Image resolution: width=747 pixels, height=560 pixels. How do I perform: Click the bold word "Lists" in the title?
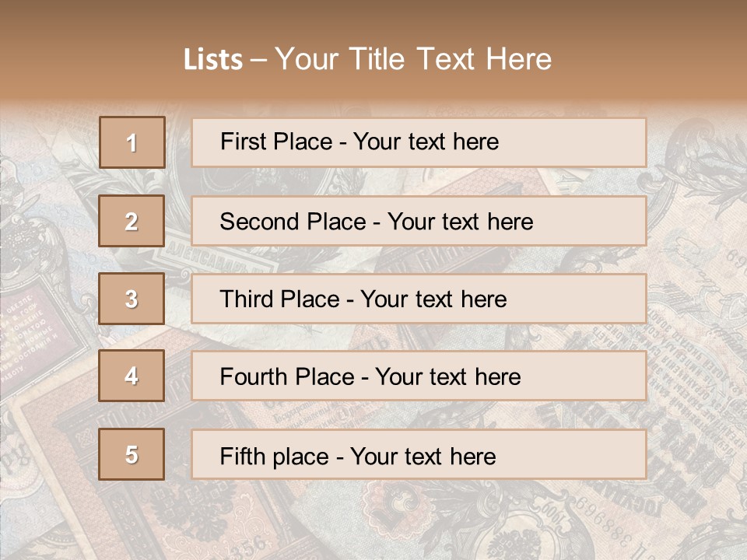(213, 60)
